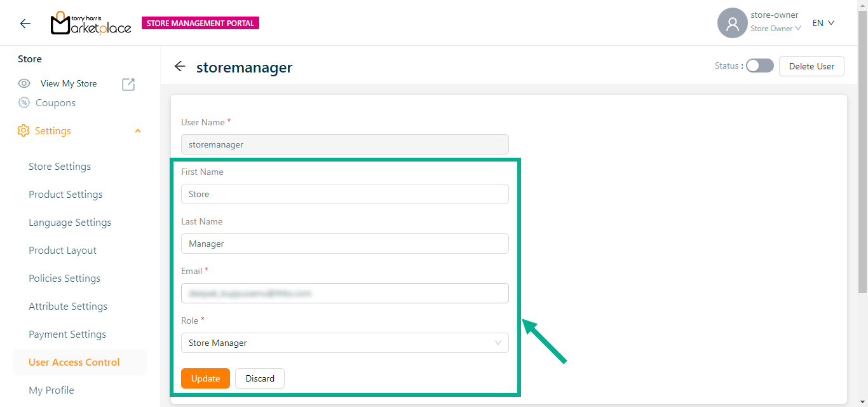Click into the First Name field
The image size is (868, 407).
344,194
